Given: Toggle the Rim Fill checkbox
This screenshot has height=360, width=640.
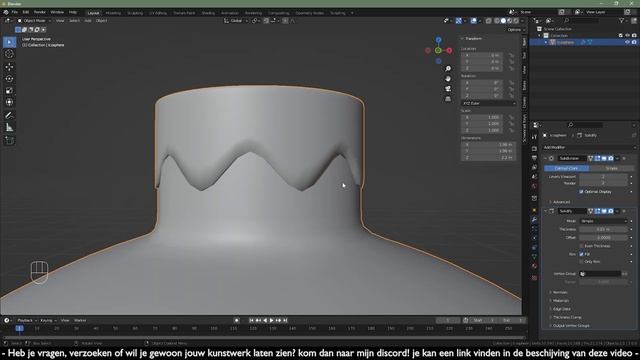Looking at the screenshot, I should 581,254.
